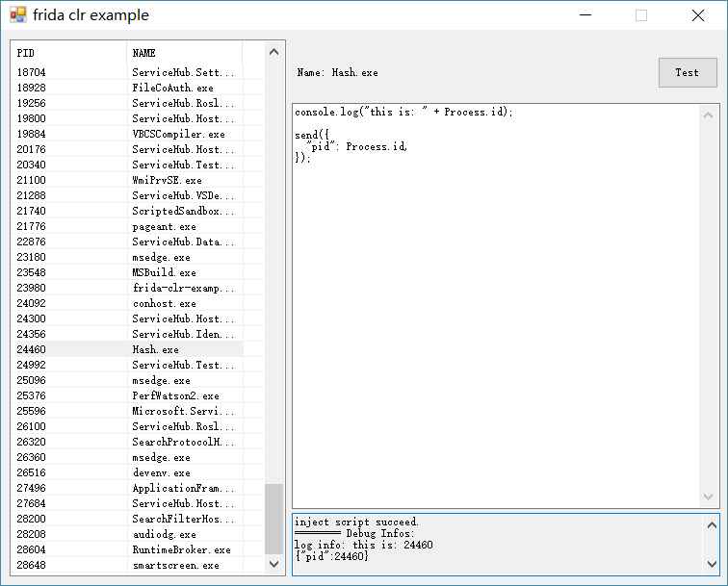The image size is (728, 586).
Task: Click inside the script editor text area
Action: pyautogui.click(x=496, y=306)
